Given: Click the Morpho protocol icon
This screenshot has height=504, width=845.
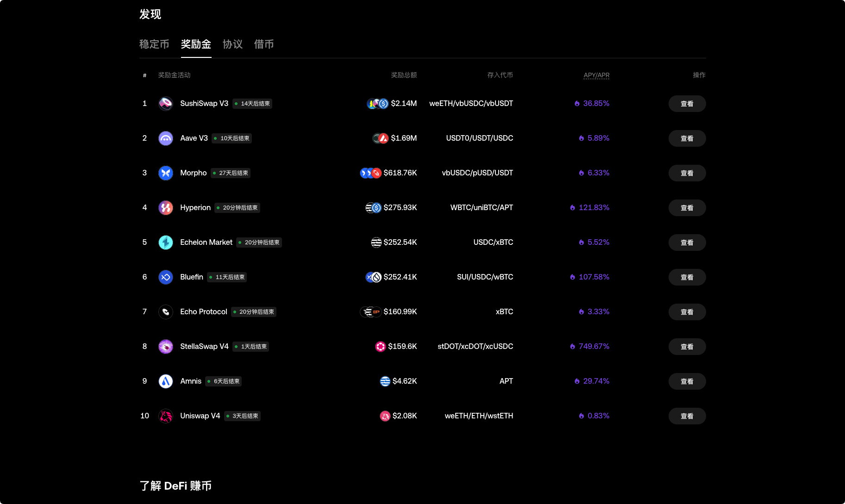Looking at the screenshot, I should tap(165, 173).
